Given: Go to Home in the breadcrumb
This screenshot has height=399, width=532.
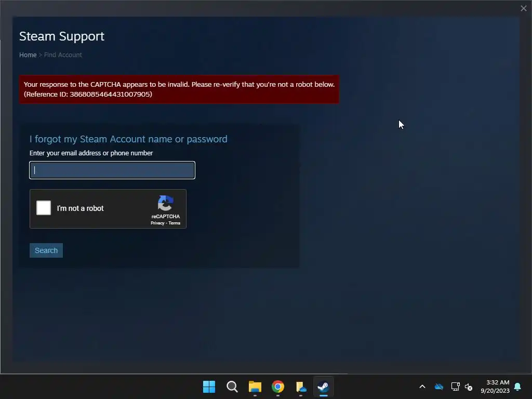Looking at the screenshot, I should (28, 55).
